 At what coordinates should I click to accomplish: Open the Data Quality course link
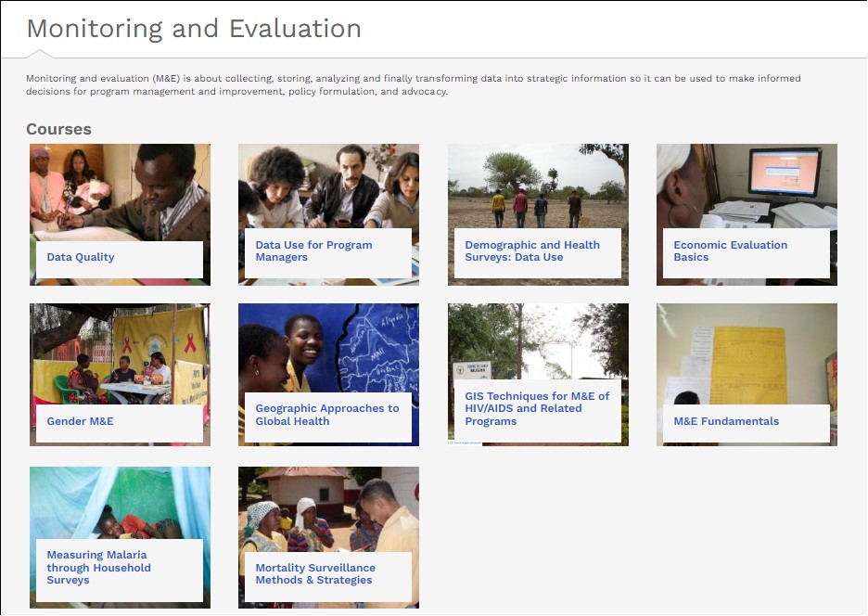pyautogui.click(x=81, y=257)
